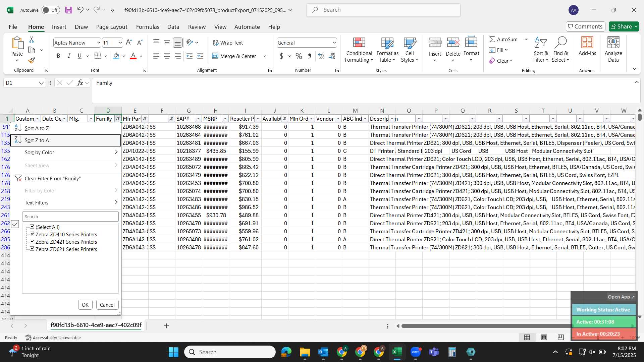Open the Data ribbon tab
This screenshot has height=362, width=644.
point(173,27)
